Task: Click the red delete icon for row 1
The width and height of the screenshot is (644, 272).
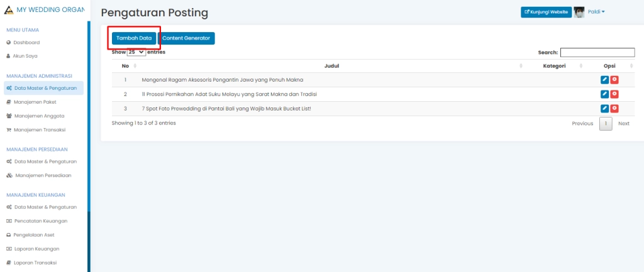Action: pos(614,80)
